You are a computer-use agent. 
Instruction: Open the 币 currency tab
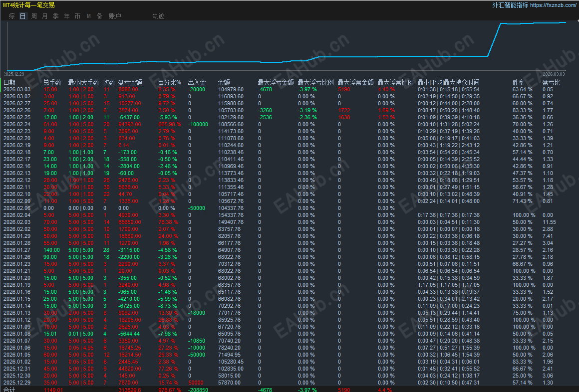(77, 16)
